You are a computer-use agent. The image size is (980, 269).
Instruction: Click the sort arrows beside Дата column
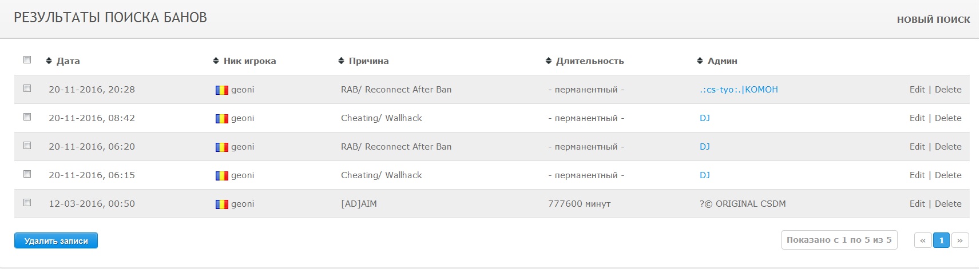click(49, 61)
